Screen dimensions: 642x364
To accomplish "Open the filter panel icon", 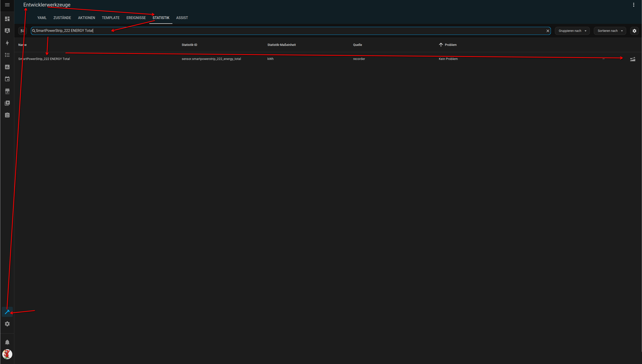I will coord(23,31).
